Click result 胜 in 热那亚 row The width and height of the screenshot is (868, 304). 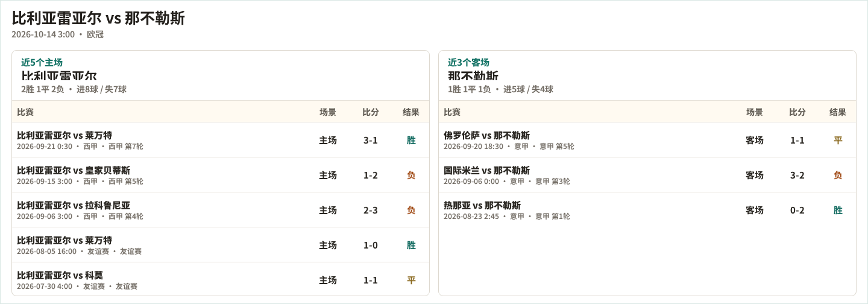pos(838,211)
